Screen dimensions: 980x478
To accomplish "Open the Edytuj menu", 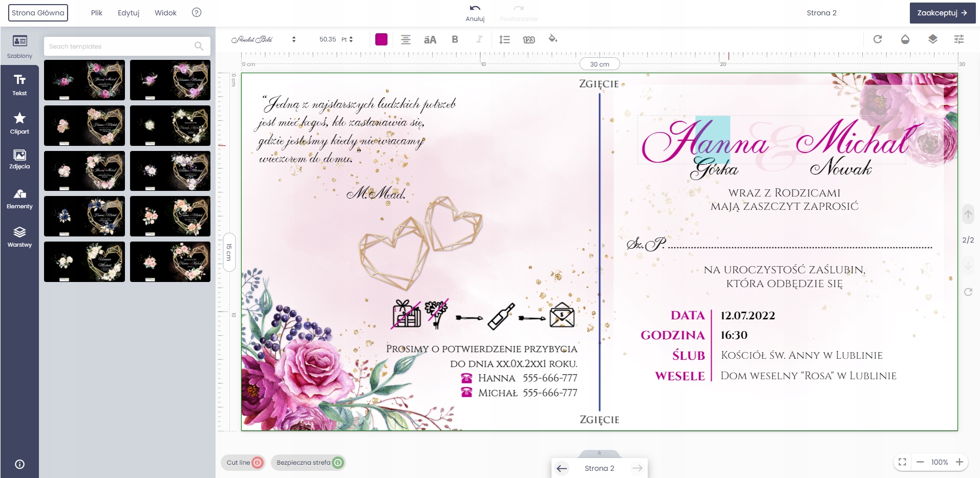I will [x=129, y=13].
